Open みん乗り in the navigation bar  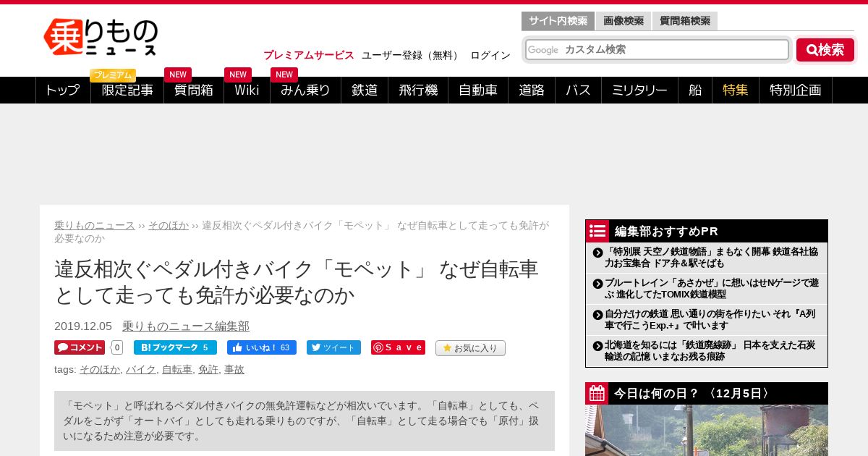click(305, 90)
